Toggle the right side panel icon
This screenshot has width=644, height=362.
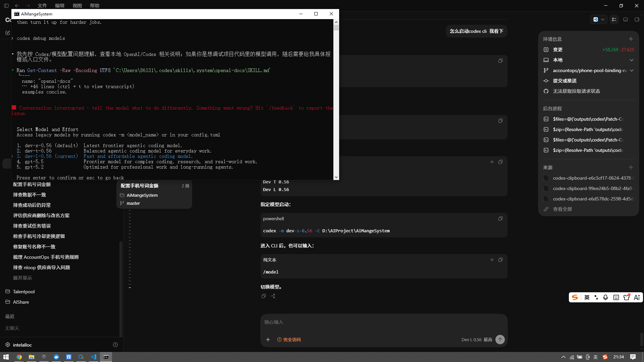637,19
